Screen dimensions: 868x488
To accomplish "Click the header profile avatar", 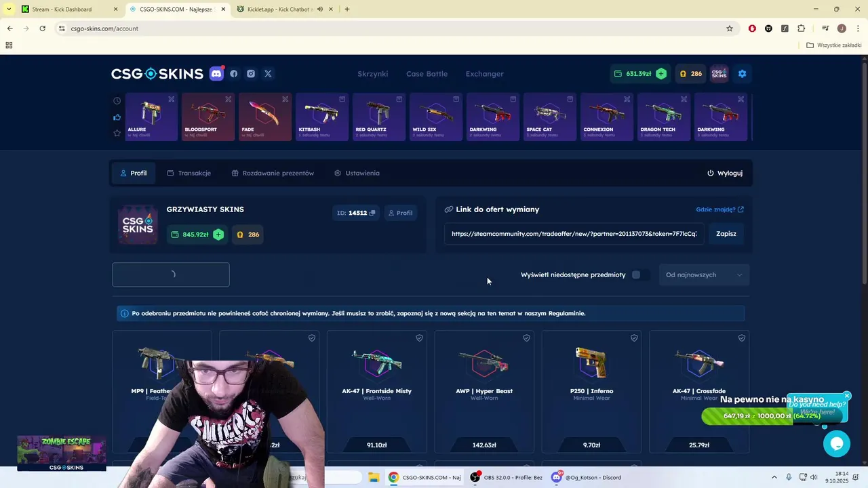I will click(719, 74).
